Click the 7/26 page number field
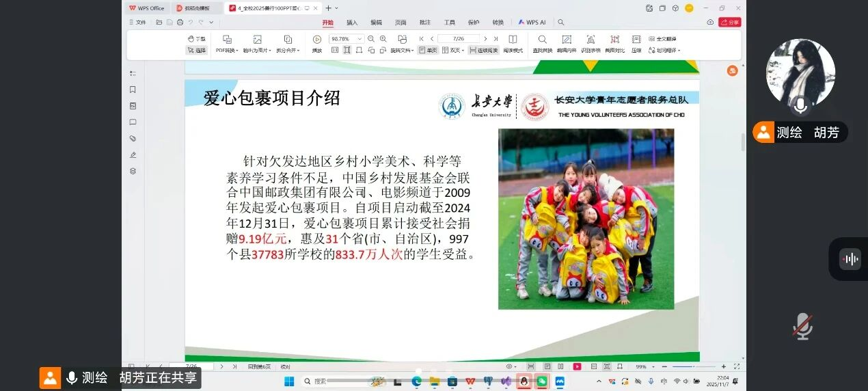This screenshot has height=391, width=868. click(459, 39)
